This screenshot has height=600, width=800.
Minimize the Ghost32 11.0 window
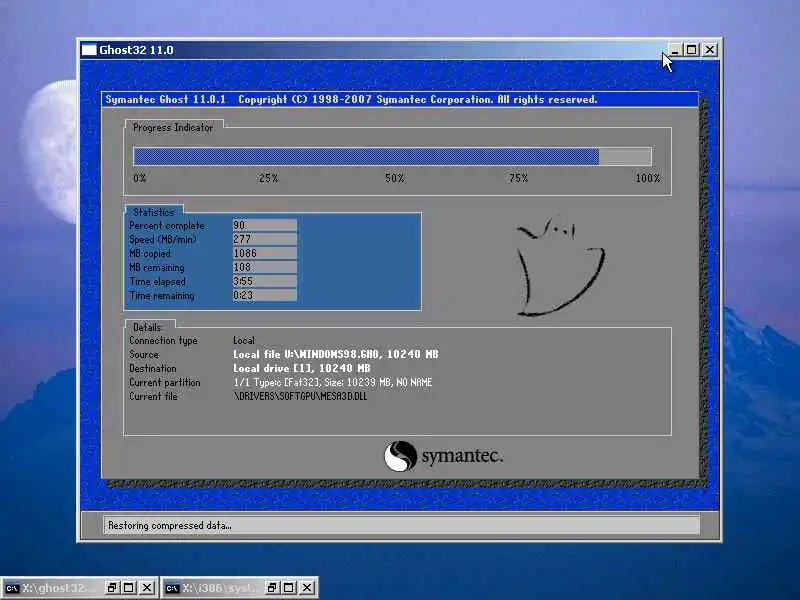pos(674,50)
